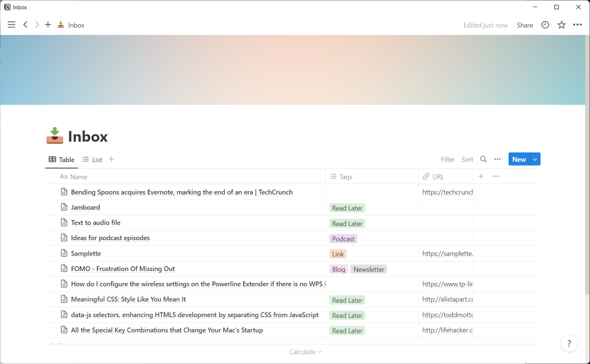590x364 pixels.
Task: Open the tp-link URL cell
Action: [446, 284]
